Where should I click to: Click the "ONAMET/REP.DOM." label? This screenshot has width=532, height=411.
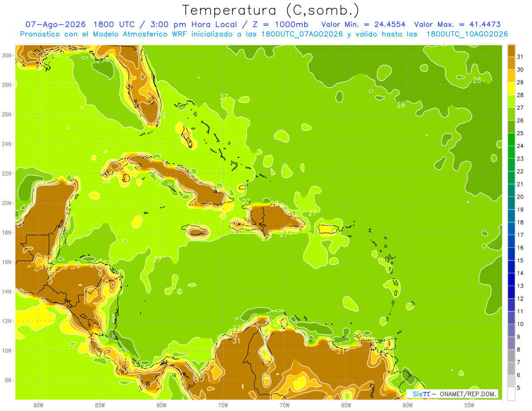point(467,394)
